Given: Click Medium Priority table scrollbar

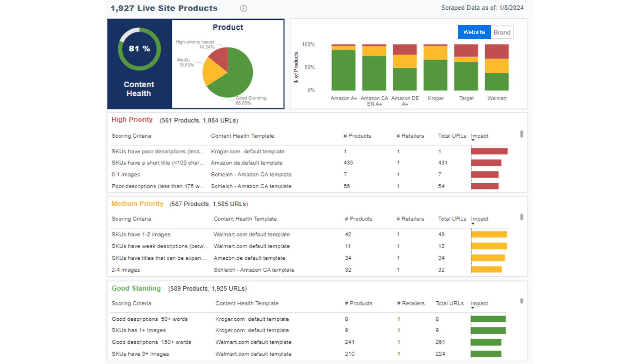Looking at the screenshot, I should 522,217.
